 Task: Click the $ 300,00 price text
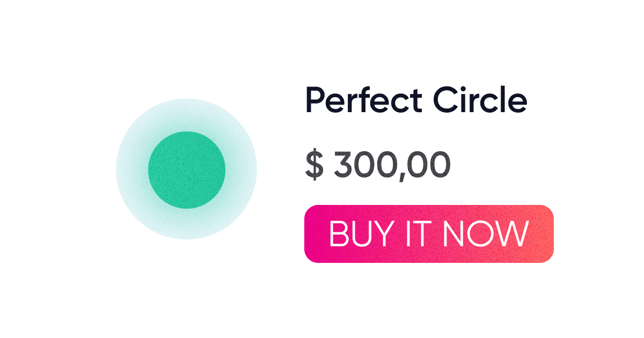(x=378, y=165)
